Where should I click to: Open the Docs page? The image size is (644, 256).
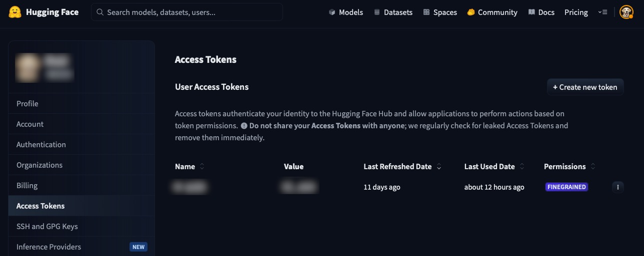(x=541, y=12)
